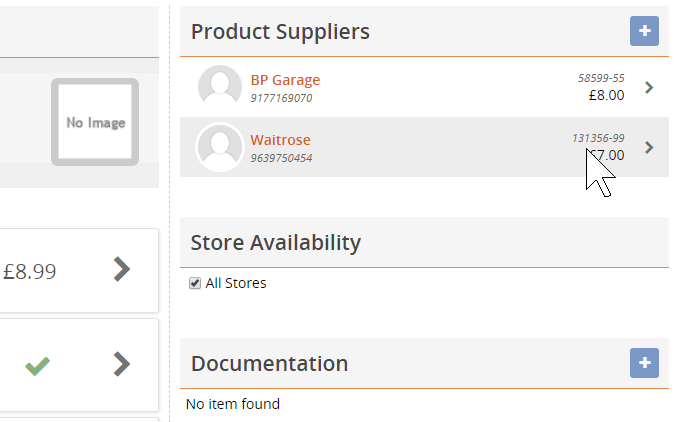Add a new documentation item
Viewport: 678px width, 422px height.
point(644,363)
